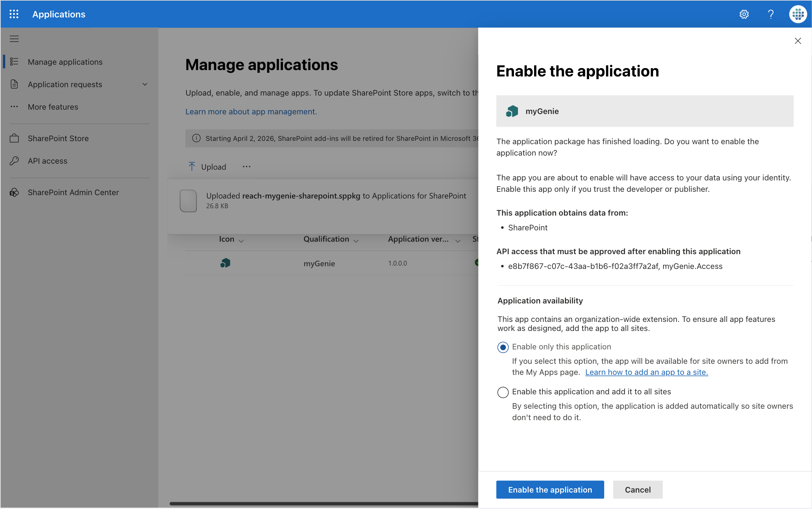Click the uploaded file placeholder icon
This screenshot has width=812, height=509.
pyautogui.click(x=188, y=201)
